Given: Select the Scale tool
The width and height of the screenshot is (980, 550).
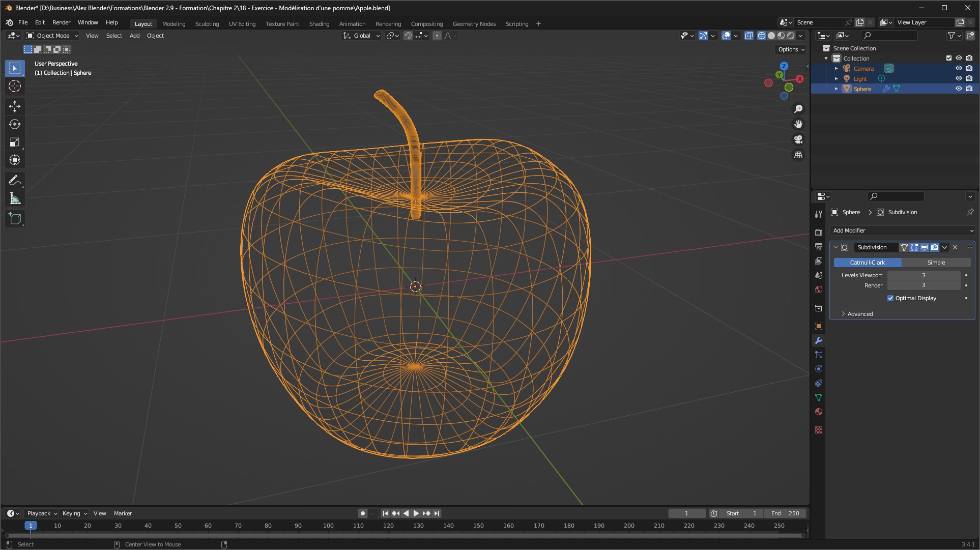Looking at the screenshot, I should click(x=15, y=141).
